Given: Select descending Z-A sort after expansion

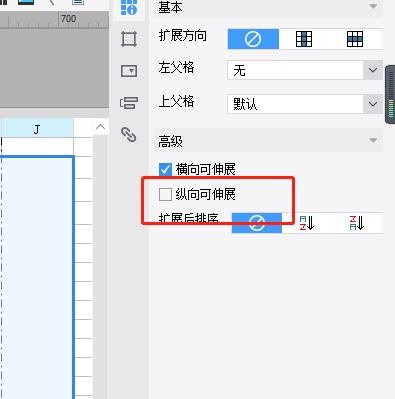Looking at the screenshot, I should click(357, 223).
